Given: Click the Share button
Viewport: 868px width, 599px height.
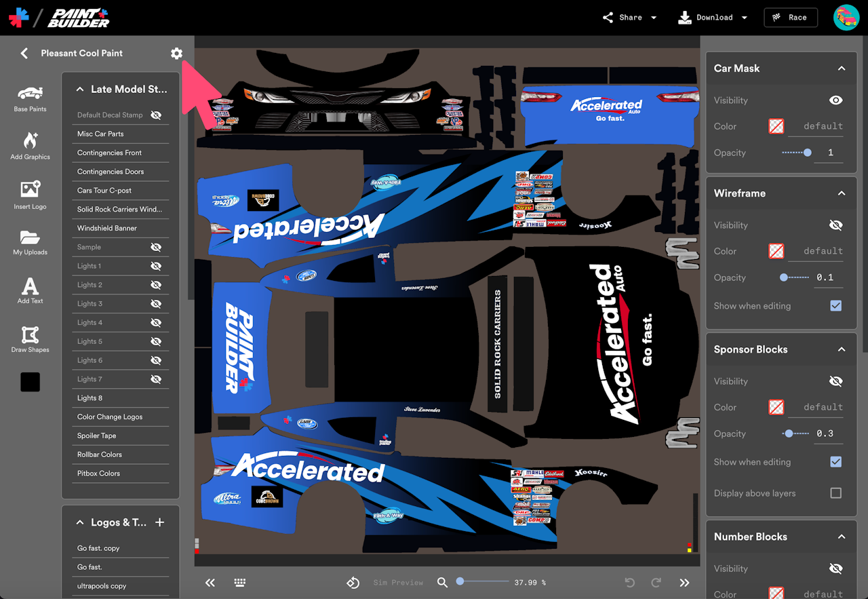Looking at the screenshot, I should 629,18.
